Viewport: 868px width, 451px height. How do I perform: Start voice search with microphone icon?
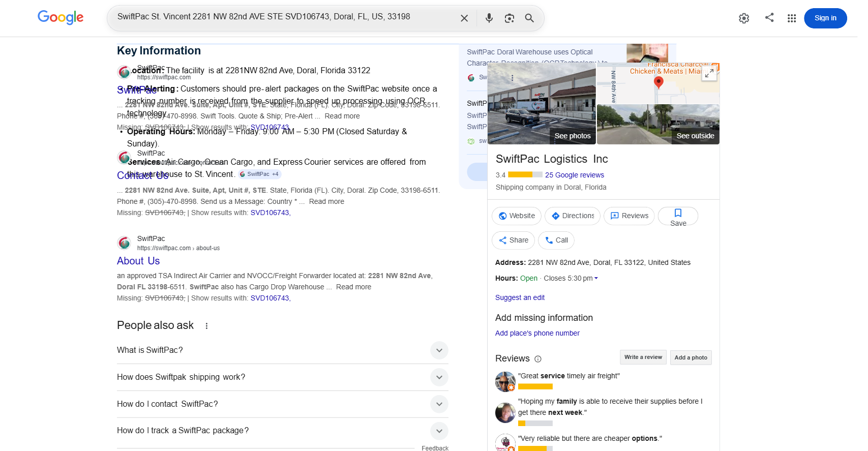coord(489,18)
